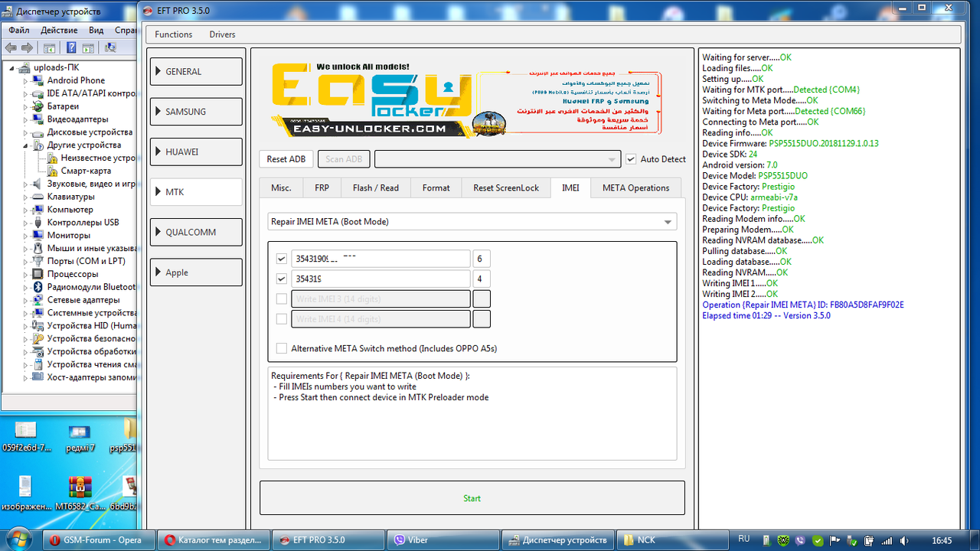Collapse the uploads-ПК root node
Screen dimensions: 980x551
pos(12,67)
